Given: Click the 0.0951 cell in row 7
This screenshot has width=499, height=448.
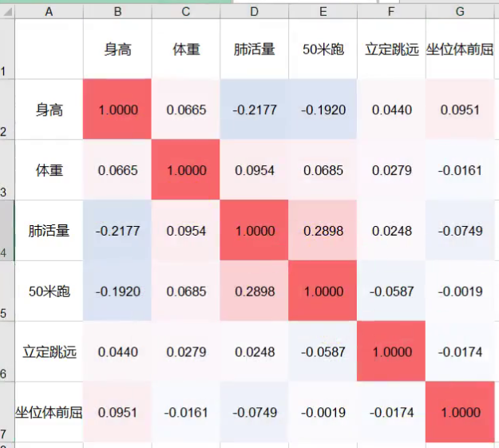Looking at the screenshot, I should [x=117, y=412].
